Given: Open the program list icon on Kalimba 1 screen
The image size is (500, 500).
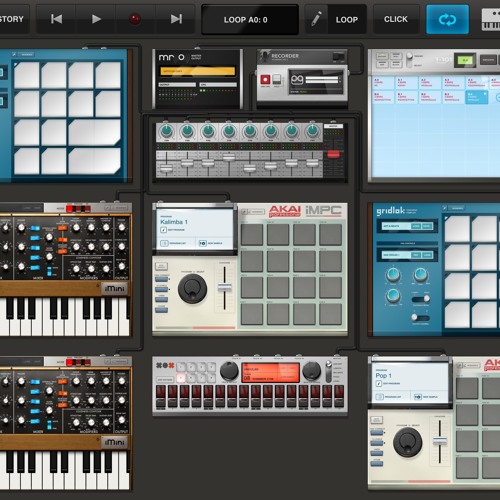Looking at the screenshot, I should click(x=164, y=243).
